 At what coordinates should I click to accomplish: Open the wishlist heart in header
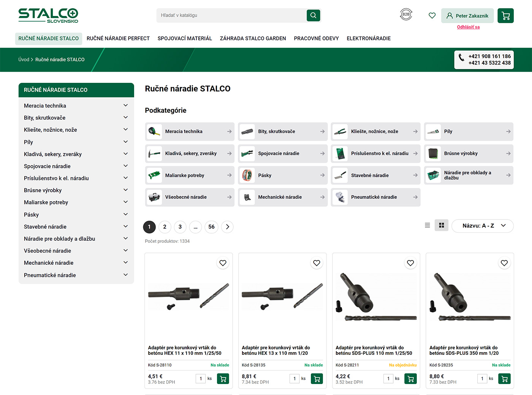coord(432,16)
